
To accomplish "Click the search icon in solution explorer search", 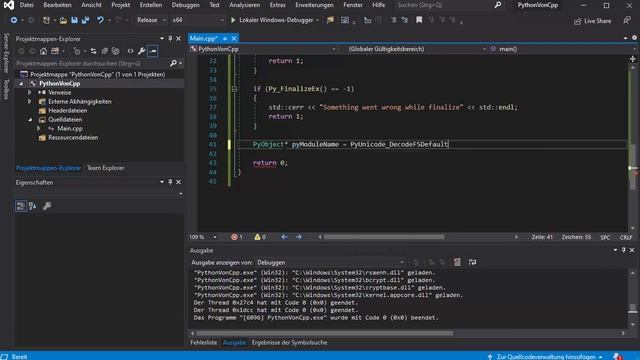I will tap(173, 63).
